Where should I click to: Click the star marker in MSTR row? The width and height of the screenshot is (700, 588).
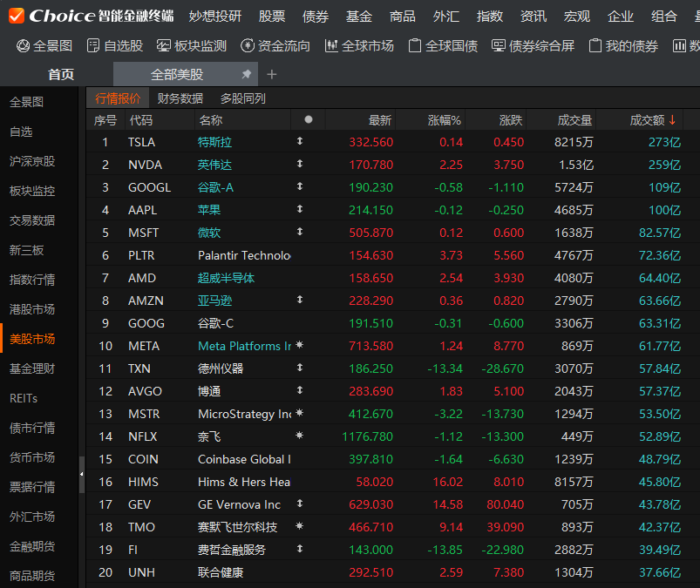click(x=300, y=413)
